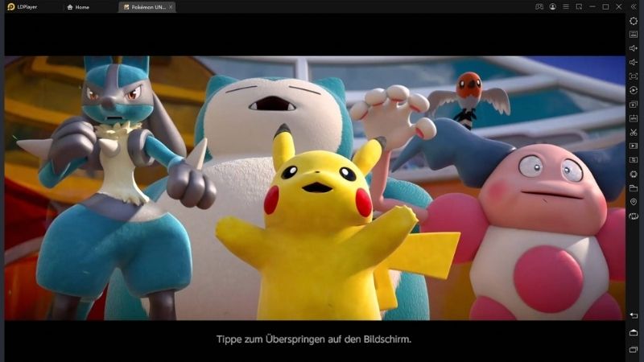Open the circular play-arrow sidebar icon
Image resolution: width=644 pixels, height=362 pixels.
(x=634, y=90)
